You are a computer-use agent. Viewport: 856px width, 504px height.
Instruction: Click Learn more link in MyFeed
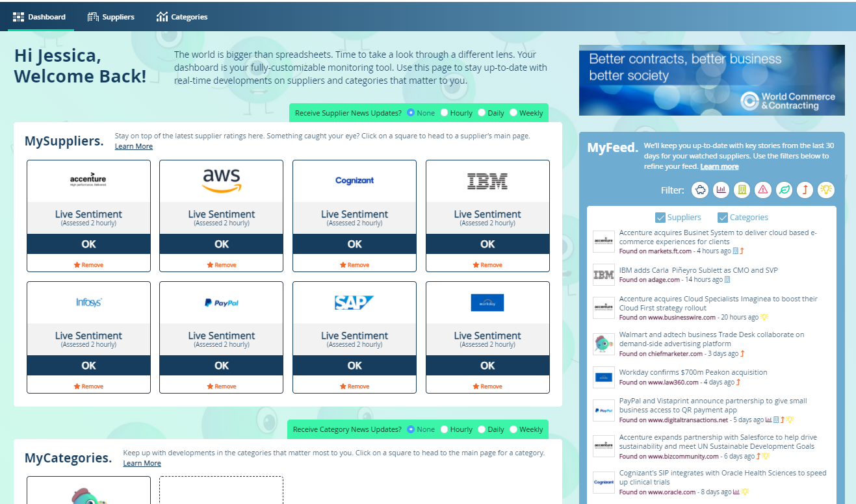coord(720,166)
